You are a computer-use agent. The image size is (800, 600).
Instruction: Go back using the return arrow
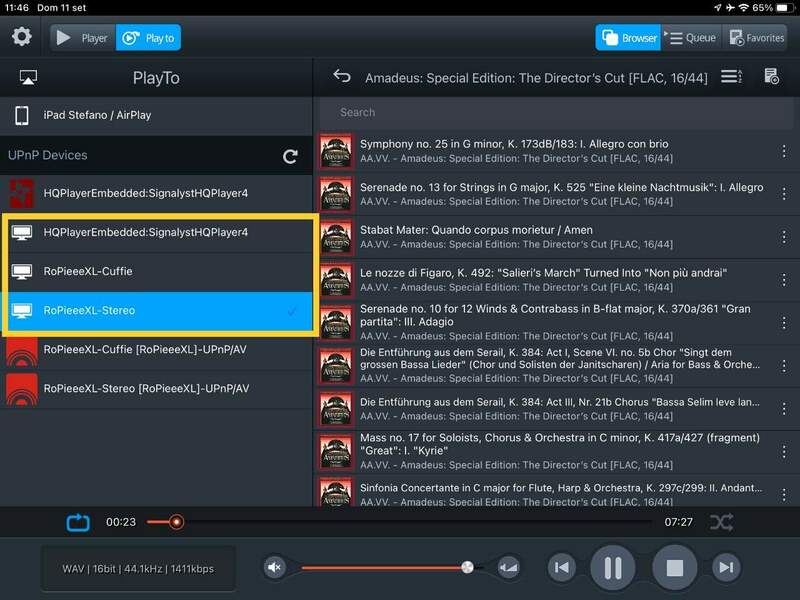coord(342,77)
